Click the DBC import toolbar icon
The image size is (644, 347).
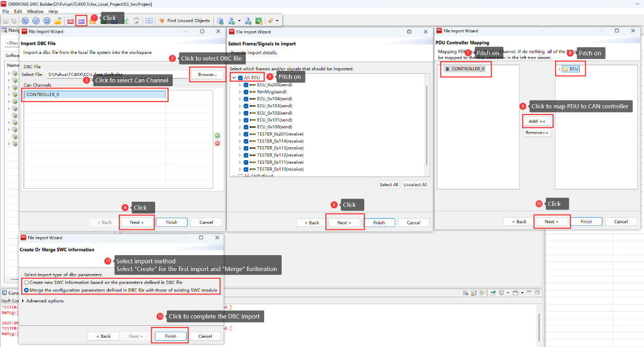click(x=81, y=21)
